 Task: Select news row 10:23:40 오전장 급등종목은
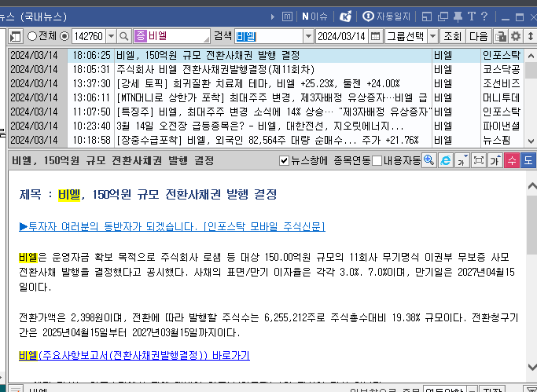pyautogui.click(x=266, y=126)
